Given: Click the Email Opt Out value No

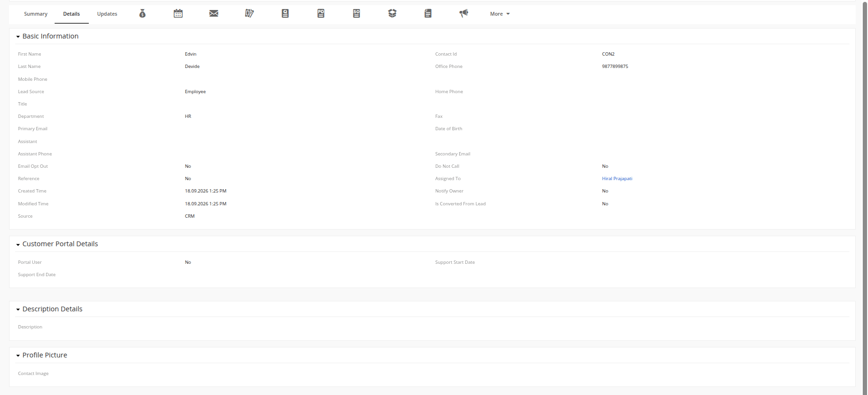Looking at the screenshot, I should pyautogui.click(x=188, y=166).
